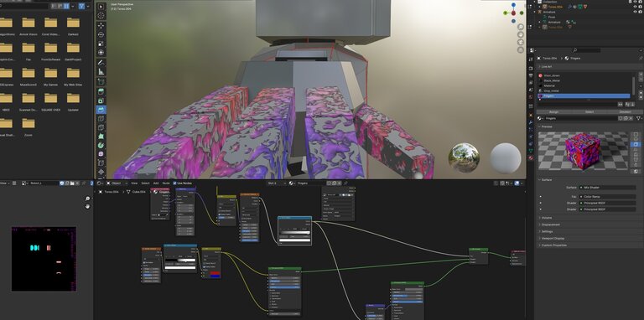
Task: Toggle fake user on Robot_L image
Action: pos(62,183)
